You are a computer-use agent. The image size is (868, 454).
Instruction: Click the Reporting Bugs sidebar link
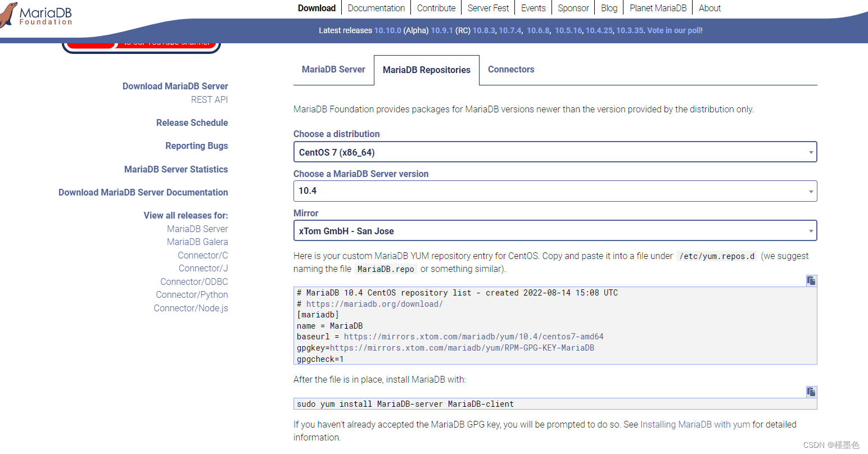196,146
